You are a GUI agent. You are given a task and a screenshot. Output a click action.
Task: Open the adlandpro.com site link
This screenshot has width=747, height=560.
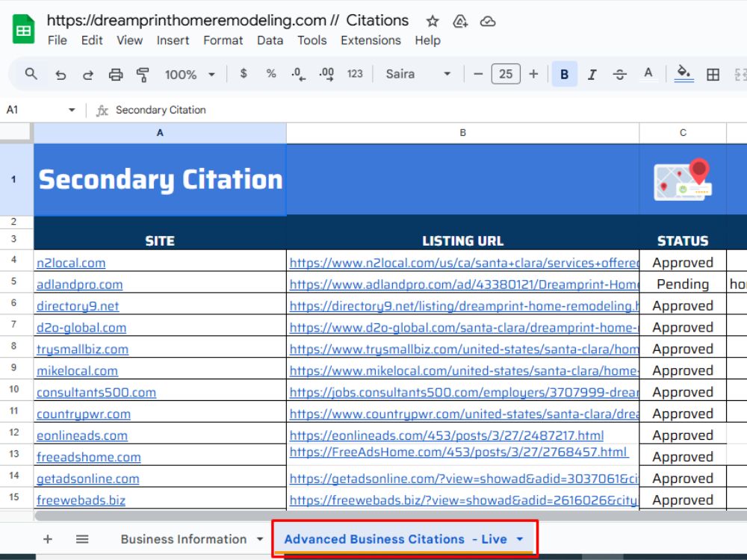[x=80, y=284]
